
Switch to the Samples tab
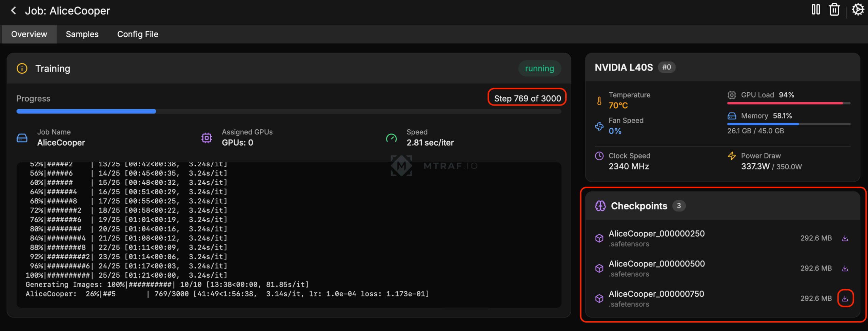[82, 34]
